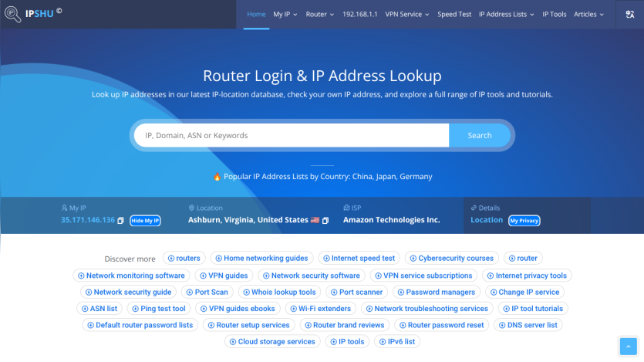The image size is (644, 362).
Task: Open the Port scanner tag
Action: click(x=357, y=293)
